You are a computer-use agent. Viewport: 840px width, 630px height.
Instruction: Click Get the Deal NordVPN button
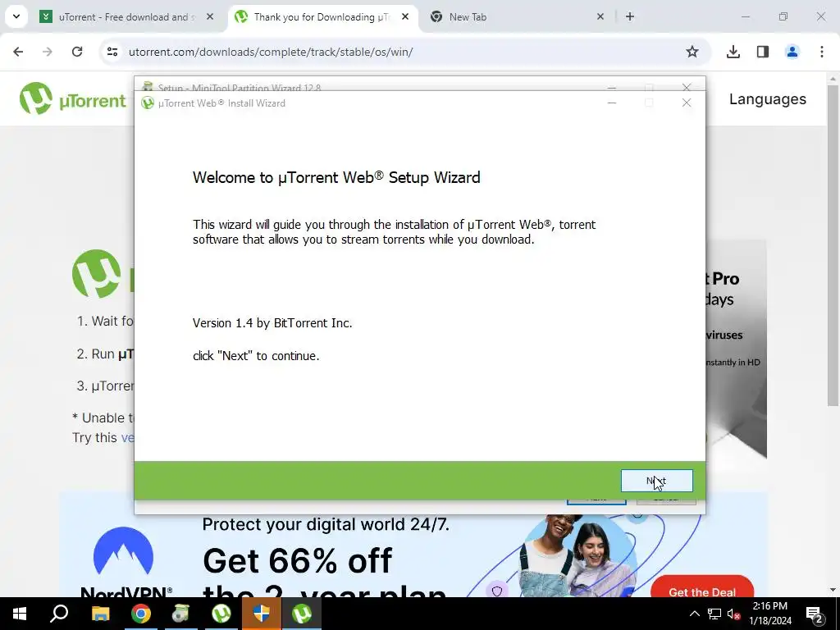(702, 588)
